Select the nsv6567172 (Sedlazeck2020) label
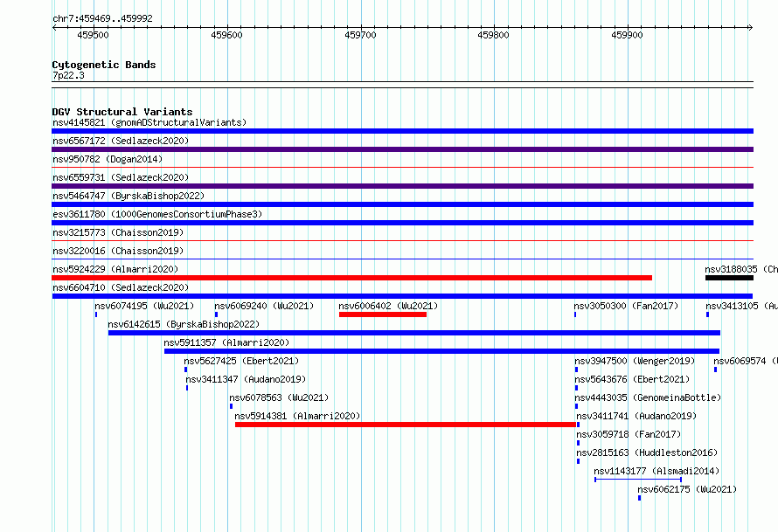The image size is (778, 532). (121, 141)
